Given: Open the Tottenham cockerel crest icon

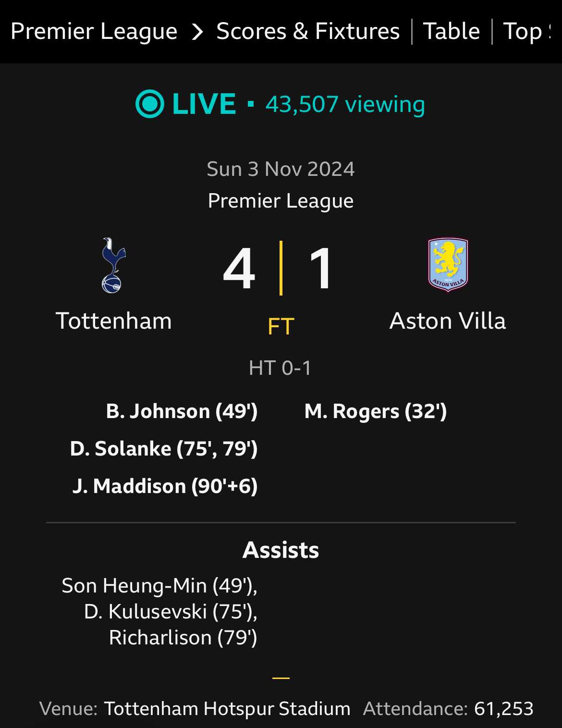Looking at the screenshot, I should (x=113, y=265).
